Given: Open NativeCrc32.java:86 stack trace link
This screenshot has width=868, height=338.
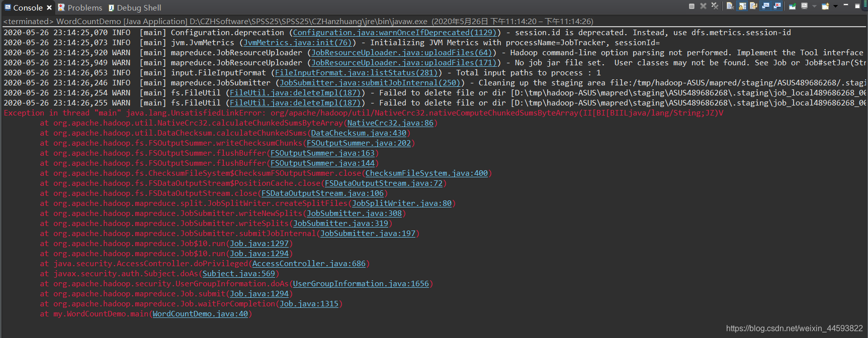Looking at the screenshot, I should tap(390, 123).
